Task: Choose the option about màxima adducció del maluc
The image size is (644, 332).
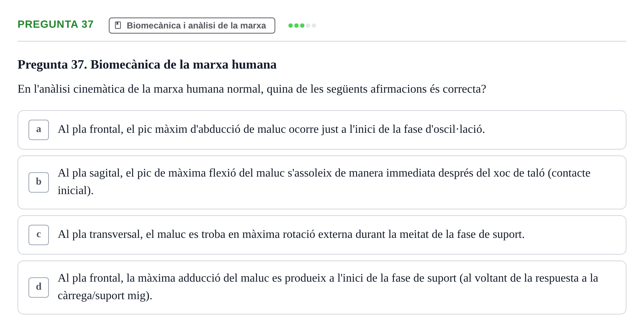Action: coord(322,287)
